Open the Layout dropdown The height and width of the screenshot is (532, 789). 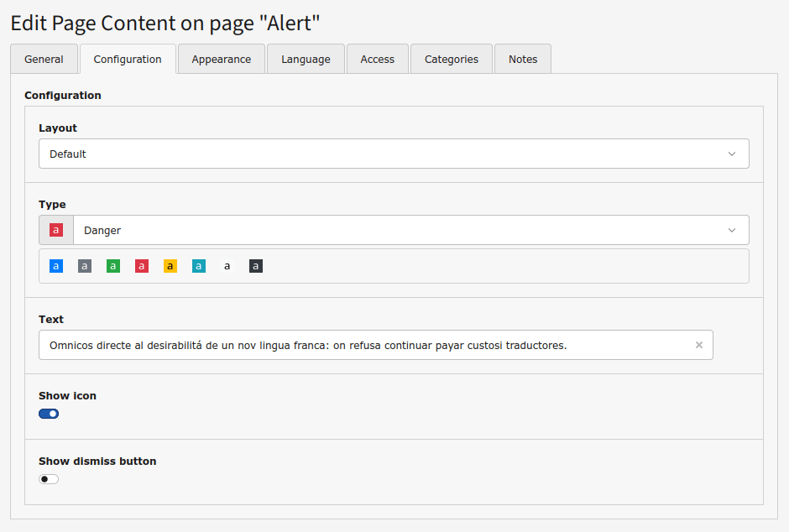pos(394,154)
